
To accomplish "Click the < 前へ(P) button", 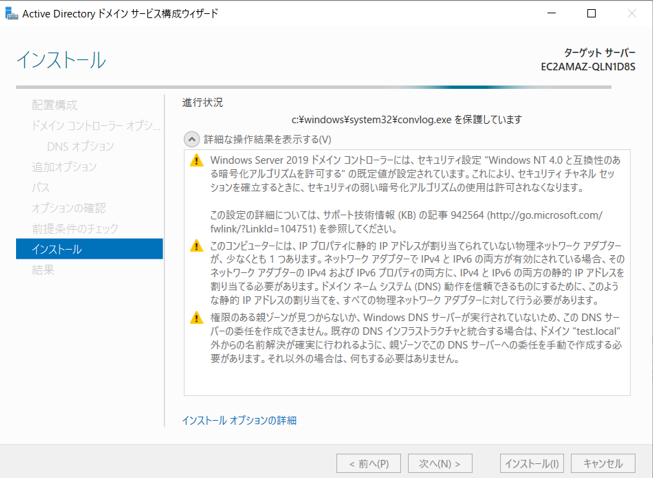I will click(x=369, y=463).
